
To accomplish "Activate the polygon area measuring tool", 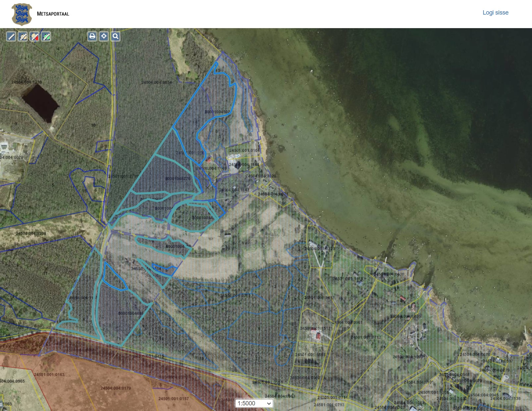I will pyautogui.click(x=23, y=36).
